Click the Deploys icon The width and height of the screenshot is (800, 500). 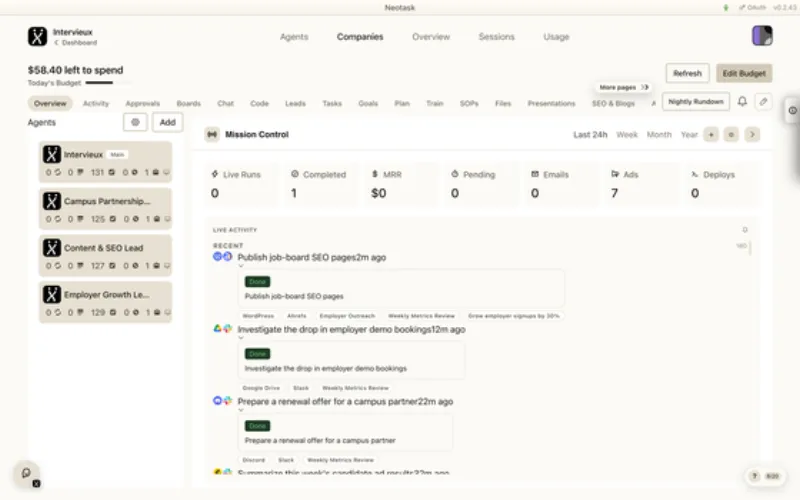(x=694, y=174)
